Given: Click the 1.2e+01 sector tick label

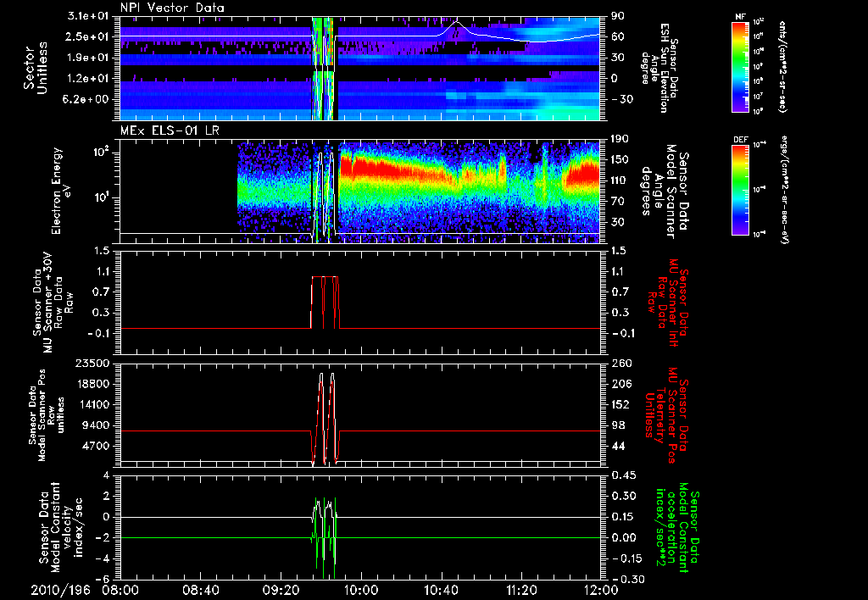Looking at the screenshot, I should pyautogui.click(x=88, y=79).
